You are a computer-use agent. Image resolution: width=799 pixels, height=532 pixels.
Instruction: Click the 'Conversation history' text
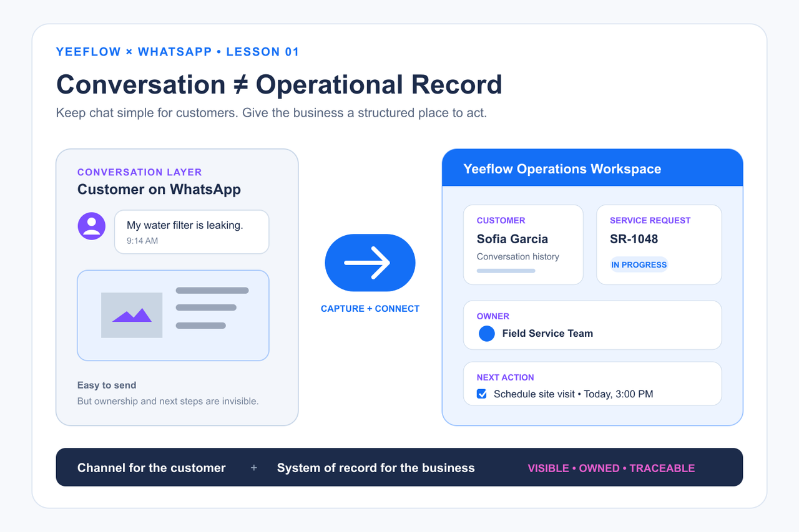coord(518,256)
